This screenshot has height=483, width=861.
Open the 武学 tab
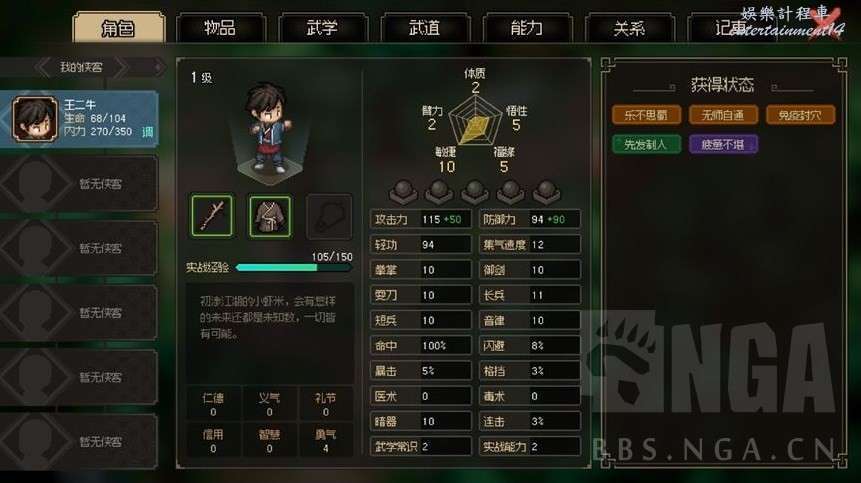click(322, 27)
